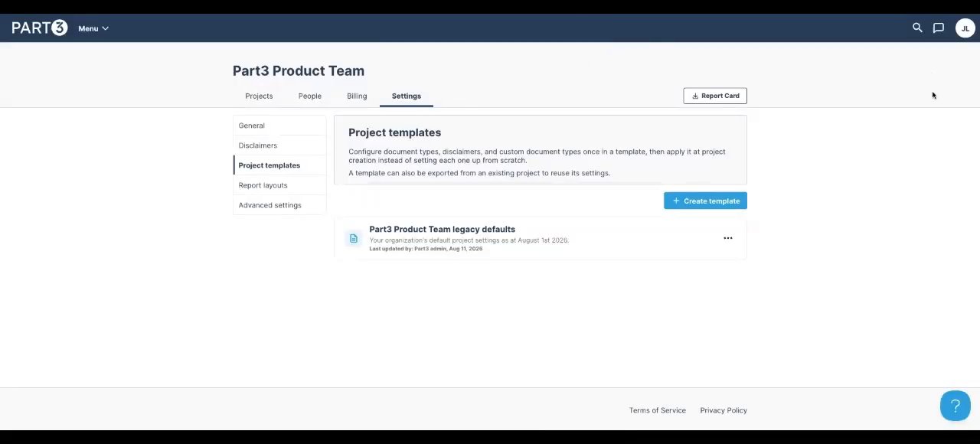Open Advanced settings section
This screenshot has width=980, height=444.
pos(279,205)
